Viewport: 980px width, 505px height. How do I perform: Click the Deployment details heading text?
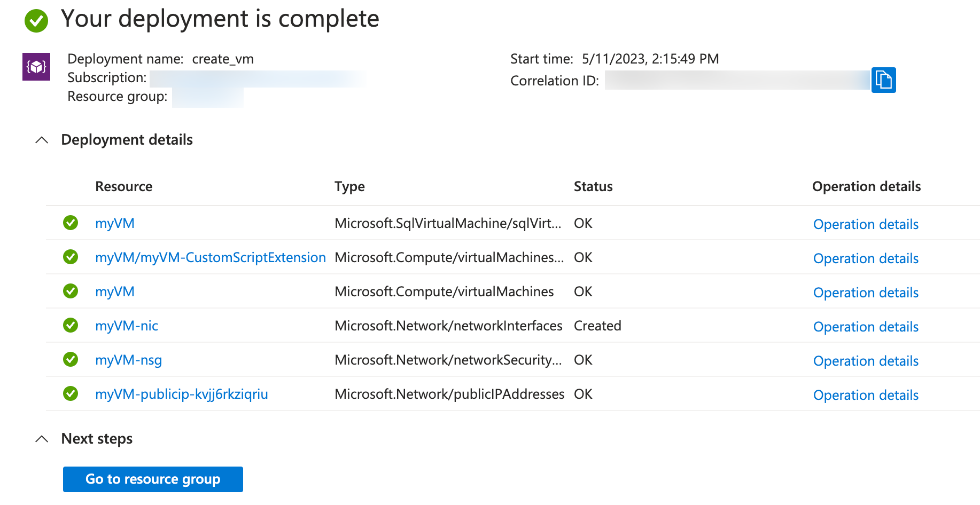click(127, 140)
